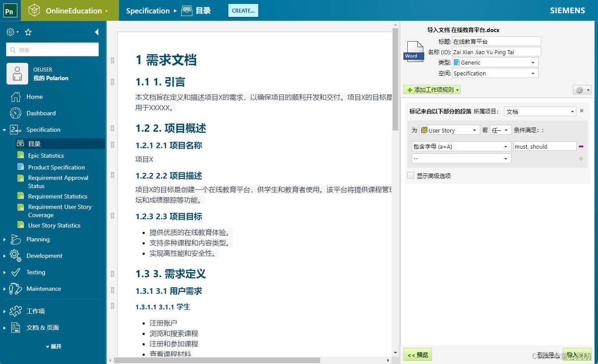Image resolution: width=598 pixels, height=364 pixels.
Task: Open the 类型 Generic dropdown
Action: point(495,62)
